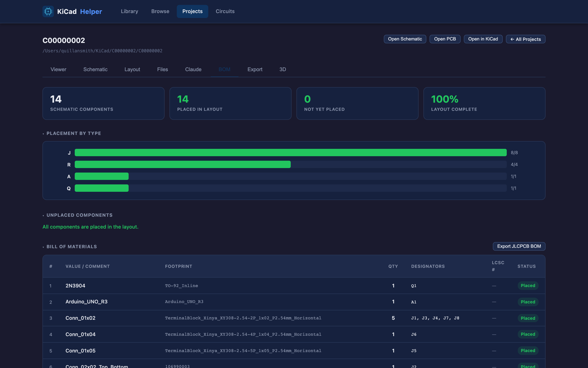Click the 100% Layout Complete card
The image size is (588, 368).
484,103
